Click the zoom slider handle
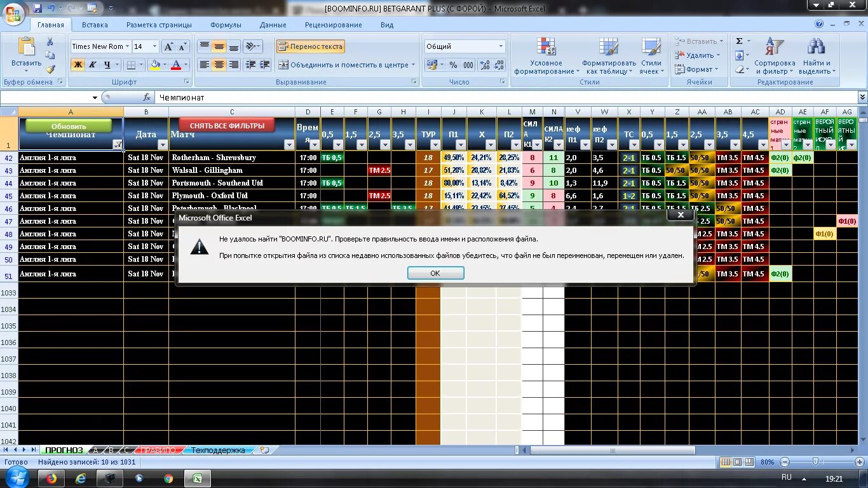The height and width of the screenshot is (488, 868). (815, 462)
